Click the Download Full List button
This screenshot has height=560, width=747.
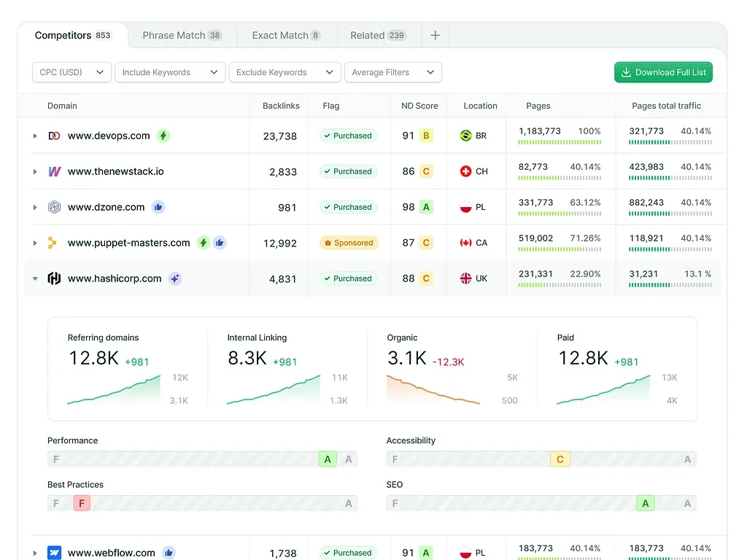pyautogui.click(x=663, y=72)
